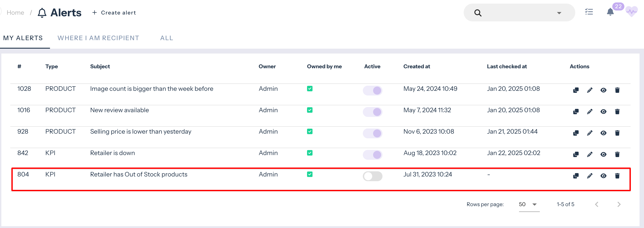Viewport: 644px width, 228px height.
Task: Expand the search bar dropdown arrow
Action: point(559,13)
